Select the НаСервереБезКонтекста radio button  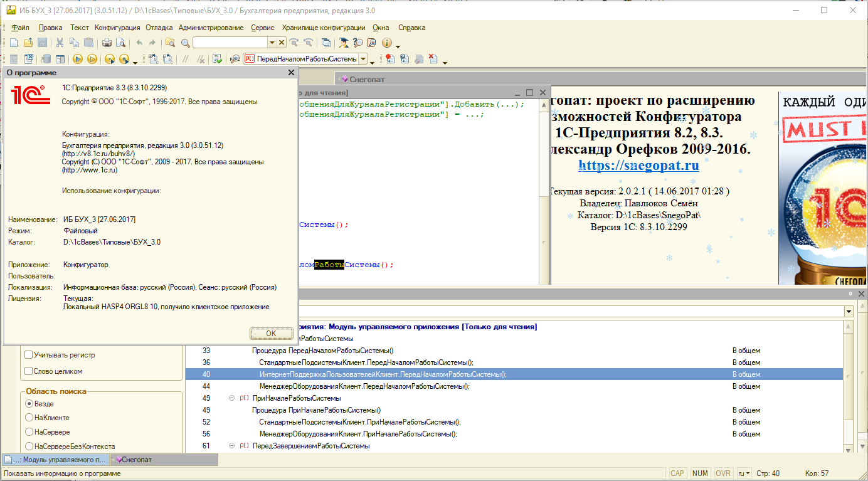coord(29,447)
